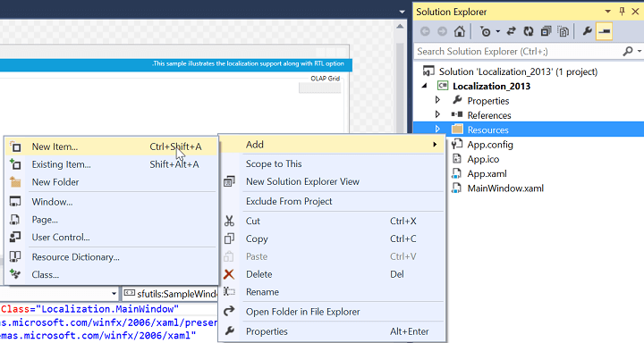Click the Collapse All icon
This screenshot has height=343, width=644.
click(x=546, y=31)
